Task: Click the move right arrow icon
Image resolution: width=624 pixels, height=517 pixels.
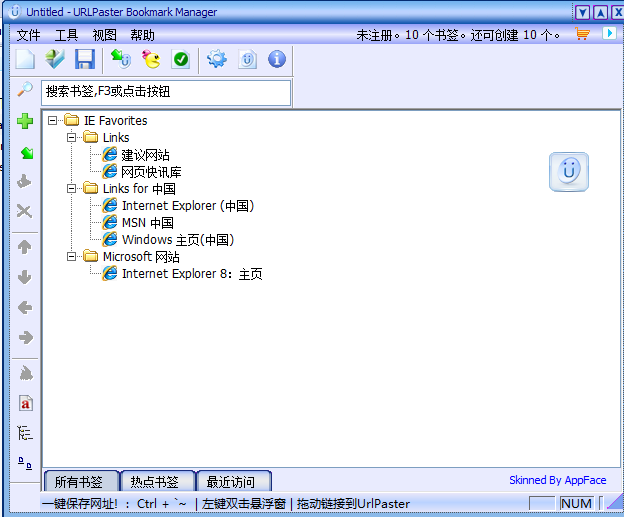Action: pos(25,338)
